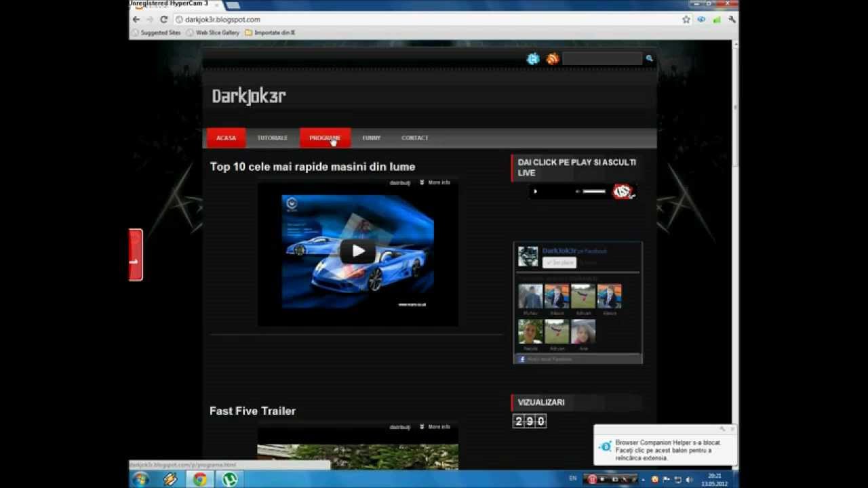Click Facebook social plugin footer link
The image size is (868, 488).
[549, 359]
